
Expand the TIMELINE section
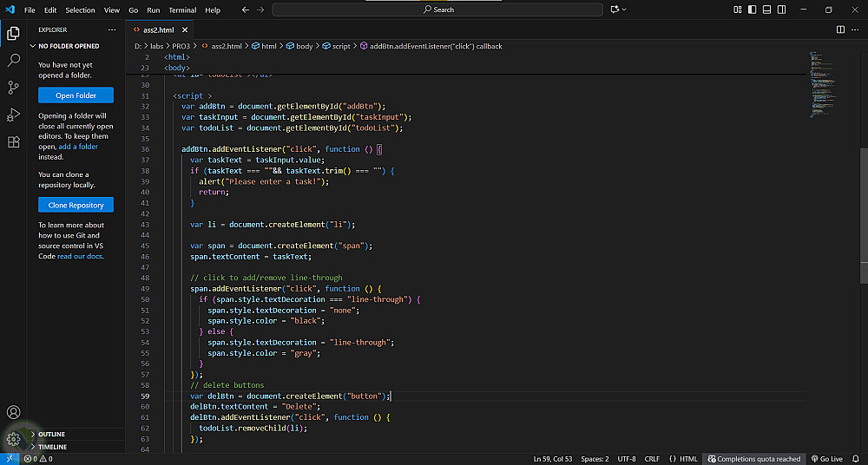52,447
